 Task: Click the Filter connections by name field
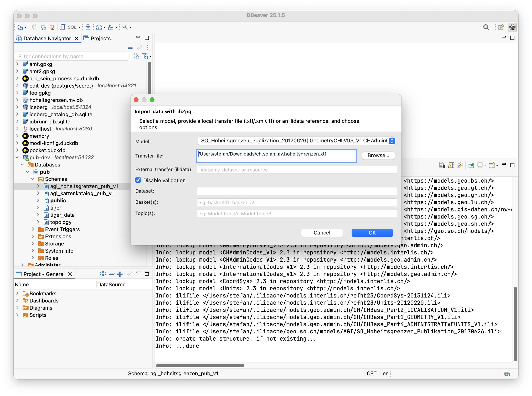coord(72,57)
